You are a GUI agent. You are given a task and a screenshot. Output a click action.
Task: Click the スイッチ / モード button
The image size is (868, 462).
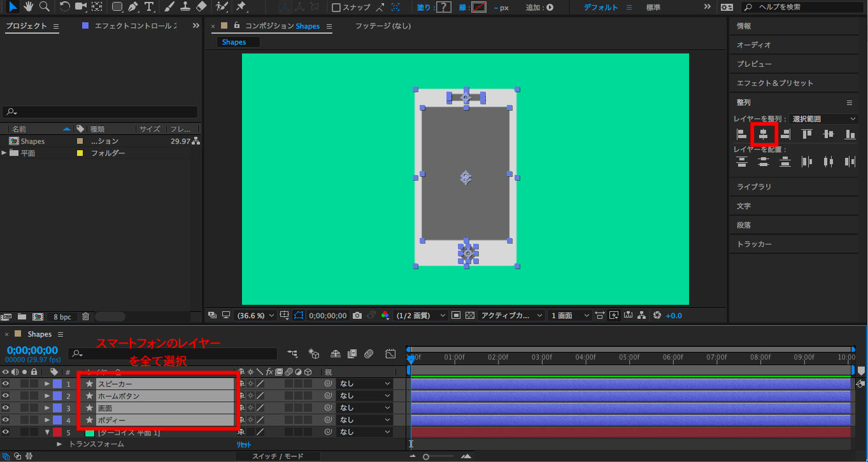tap(278, 456)
